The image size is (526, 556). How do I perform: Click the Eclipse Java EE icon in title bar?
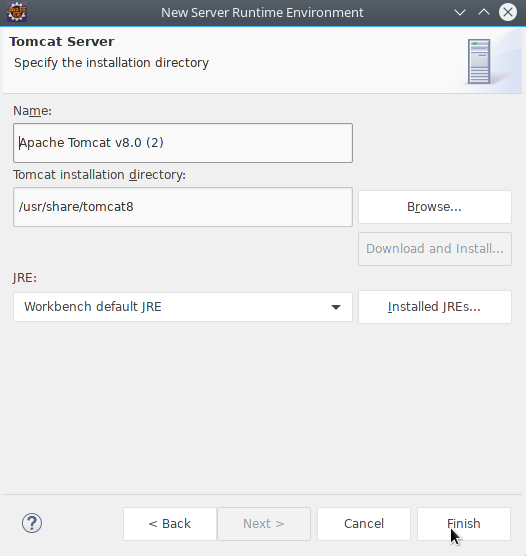click(17, 12)
